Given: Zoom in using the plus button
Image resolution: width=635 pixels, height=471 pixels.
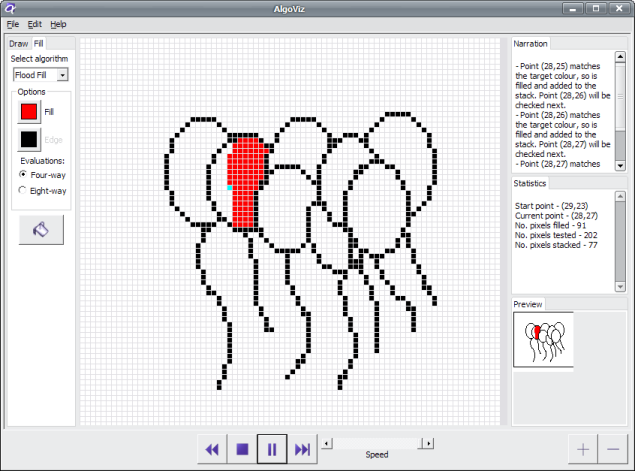Looking at the screenshot, I should [583, 449].
